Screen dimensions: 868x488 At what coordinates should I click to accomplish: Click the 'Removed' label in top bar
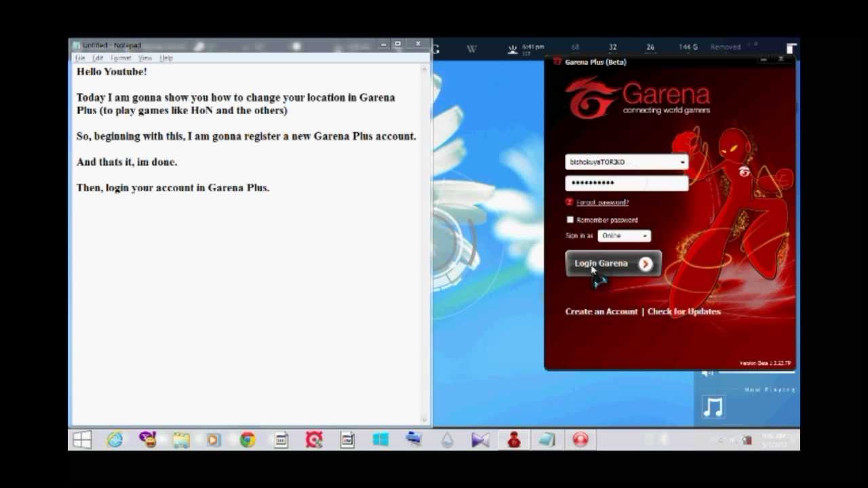click(x=725, y=47)
